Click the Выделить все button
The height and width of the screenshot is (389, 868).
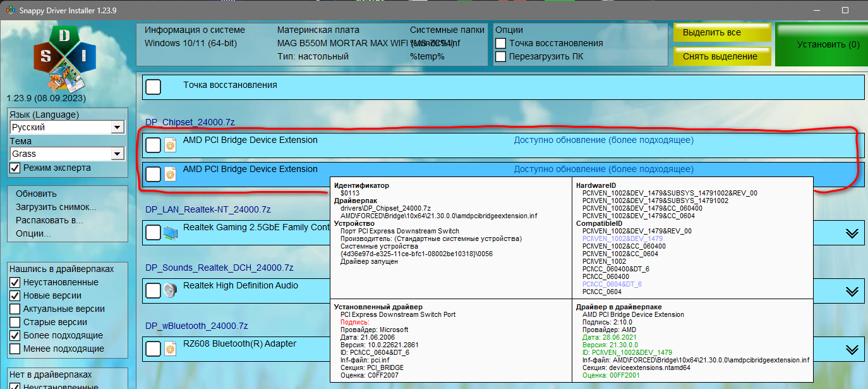(x=722, y=32)
